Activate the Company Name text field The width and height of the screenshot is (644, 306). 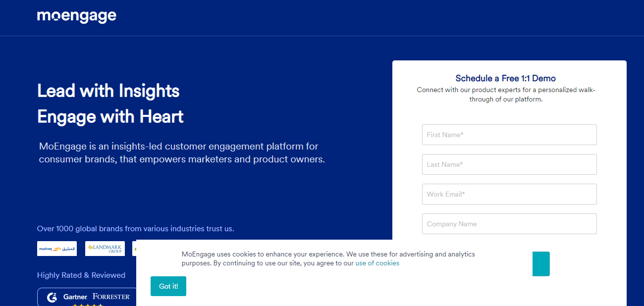click(509, 224)
